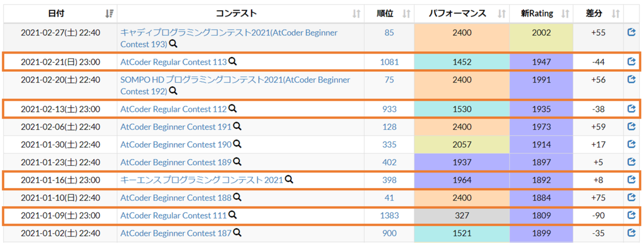Select new rating cell showing 2002

[x=541, y=38]
